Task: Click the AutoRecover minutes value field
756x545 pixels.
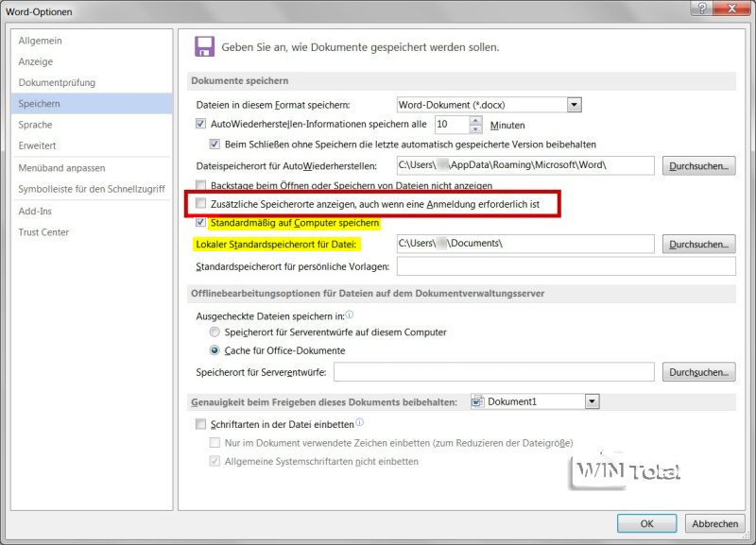Action: click(452, 125)
